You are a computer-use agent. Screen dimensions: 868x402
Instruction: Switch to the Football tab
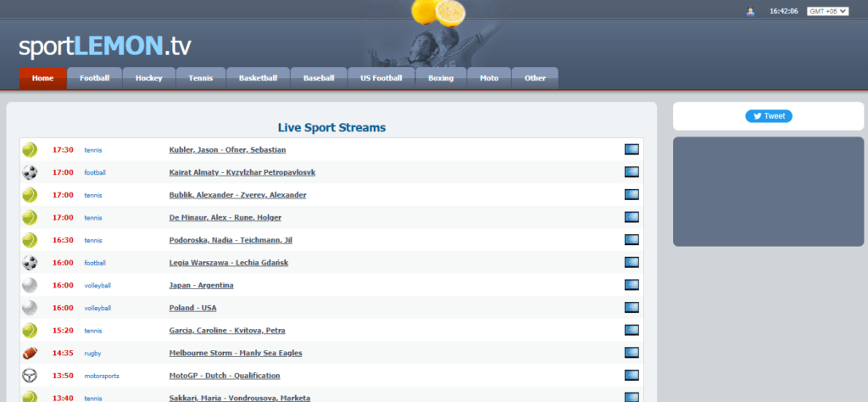tap(95, 78)
